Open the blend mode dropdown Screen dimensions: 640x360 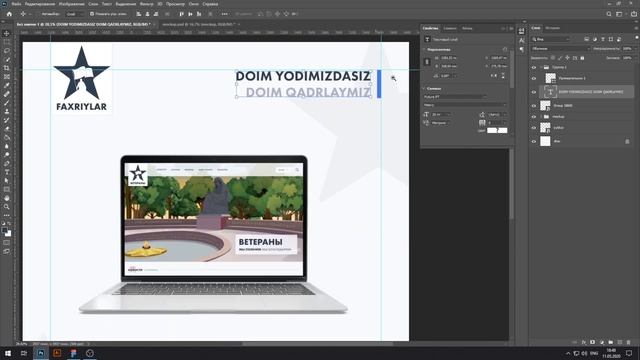pos(560,49)
